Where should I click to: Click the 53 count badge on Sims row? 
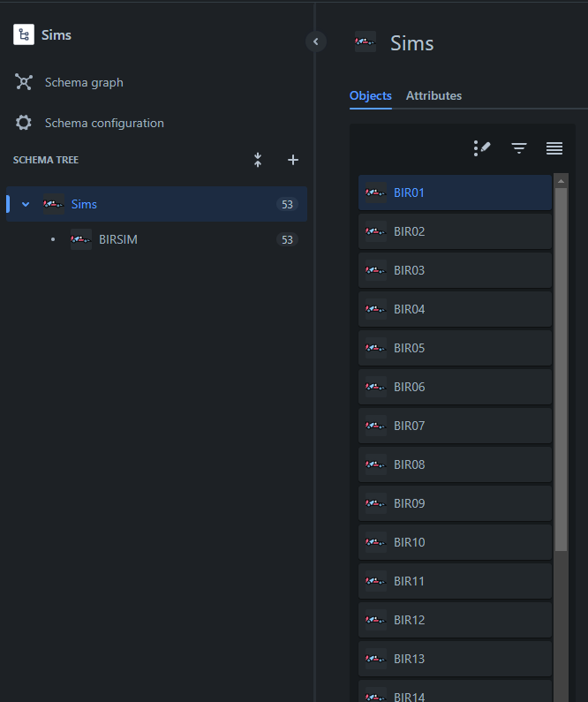[x=287, y=204]
